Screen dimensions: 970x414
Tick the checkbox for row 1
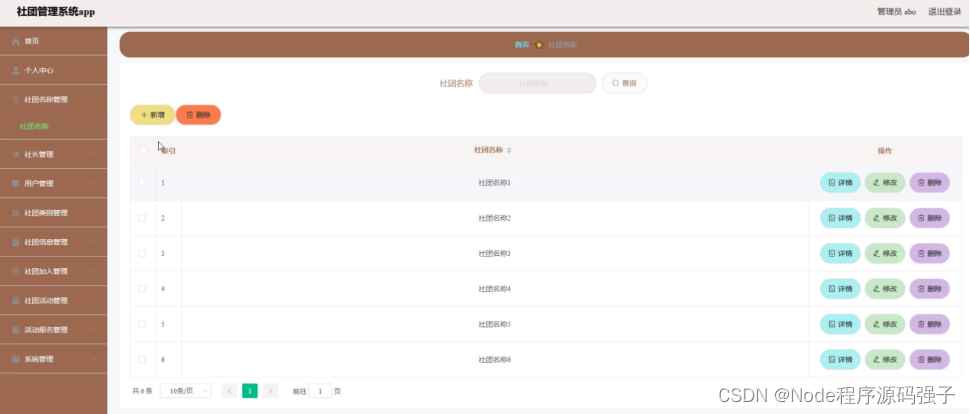pyautogui.click(x=142, y=183)
